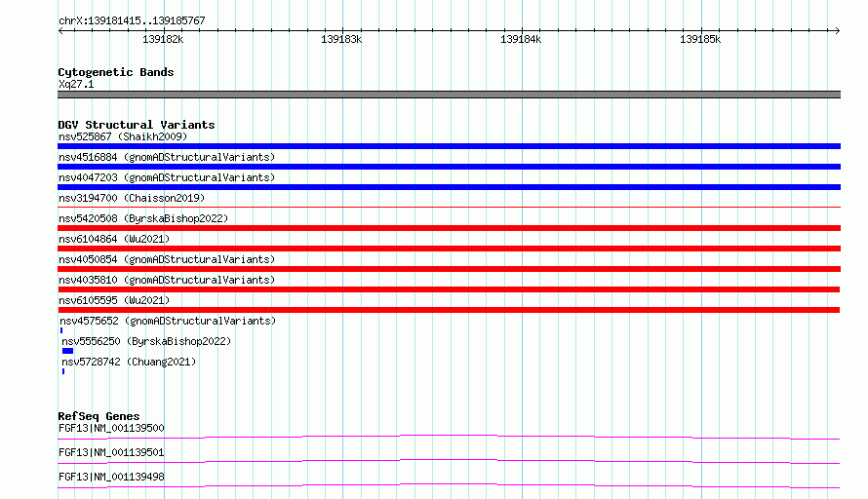Click thin red line of nsv3194700

pyautogui.click(x=449, y=208)
